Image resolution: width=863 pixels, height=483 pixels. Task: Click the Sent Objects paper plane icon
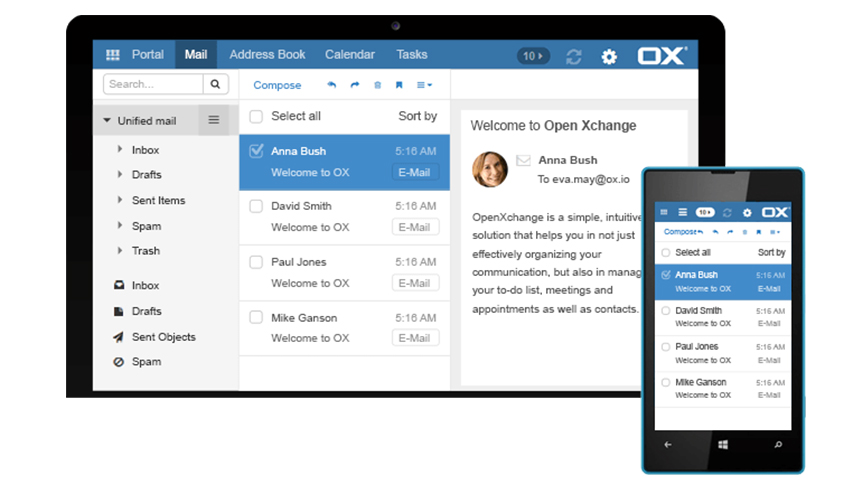[118, 337]
